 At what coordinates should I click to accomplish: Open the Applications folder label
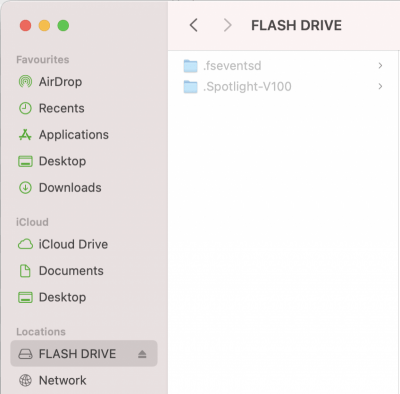(74, 135)
